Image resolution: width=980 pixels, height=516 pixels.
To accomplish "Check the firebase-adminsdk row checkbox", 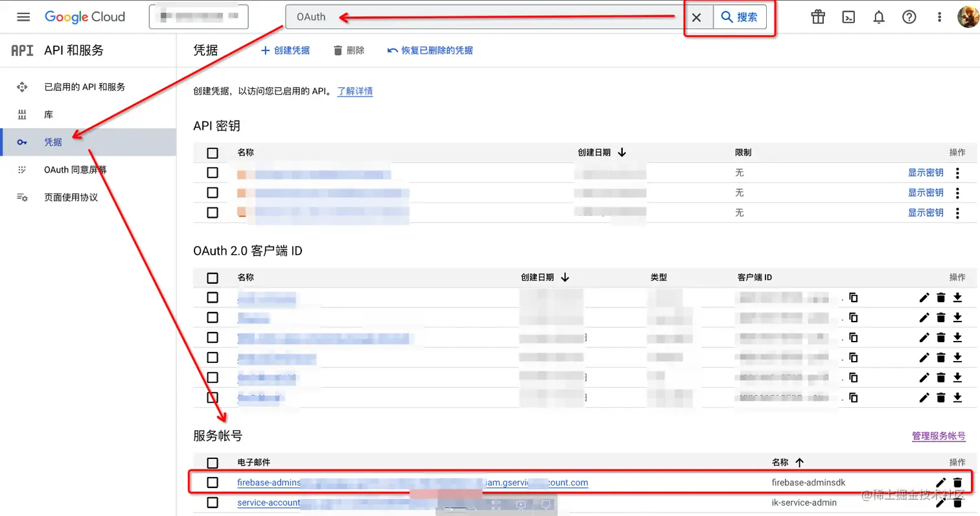I will pyautogui.click(x=213, y=482).
